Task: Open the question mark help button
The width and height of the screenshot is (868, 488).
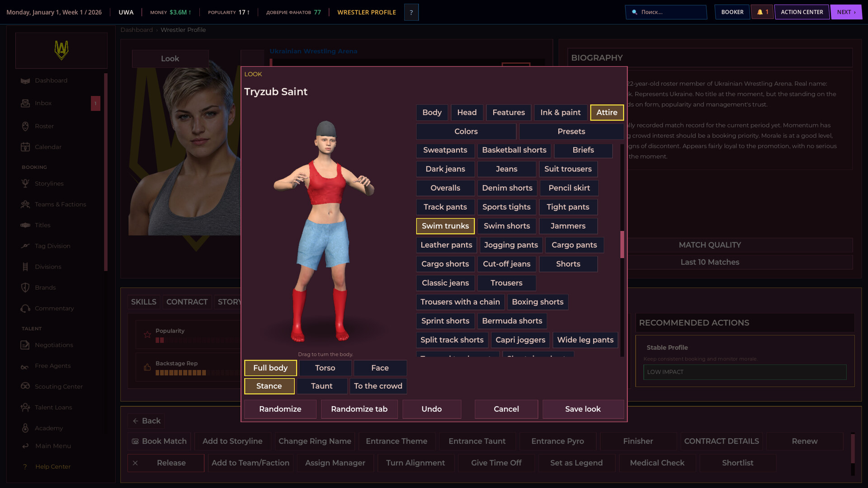Action: (x=411, y=12)
